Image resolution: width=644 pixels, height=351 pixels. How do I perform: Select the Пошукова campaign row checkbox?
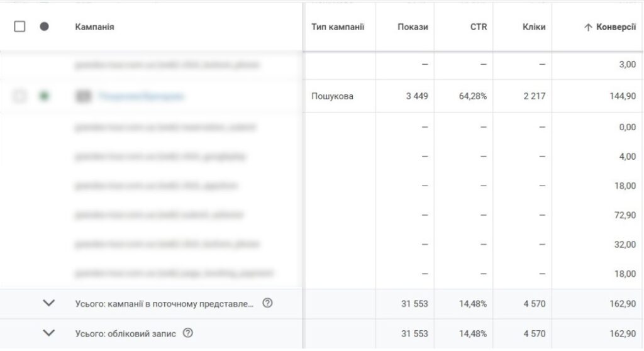point(19,96)
